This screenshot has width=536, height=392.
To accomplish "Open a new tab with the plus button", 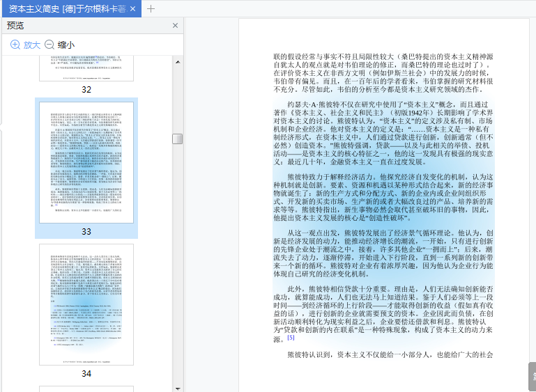I will pos(151,9).
